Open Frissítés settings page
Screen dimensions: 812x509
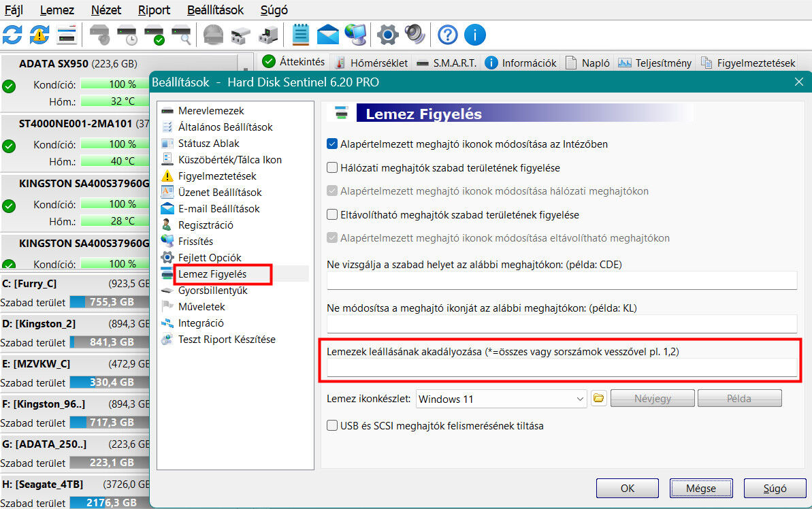196,242
